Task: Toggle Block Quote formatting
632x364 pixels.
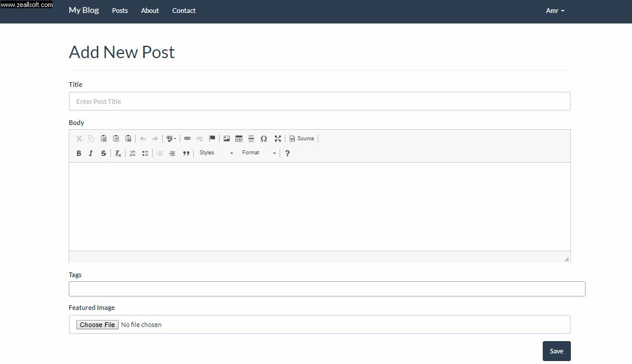Action: [x=186, y=153]
